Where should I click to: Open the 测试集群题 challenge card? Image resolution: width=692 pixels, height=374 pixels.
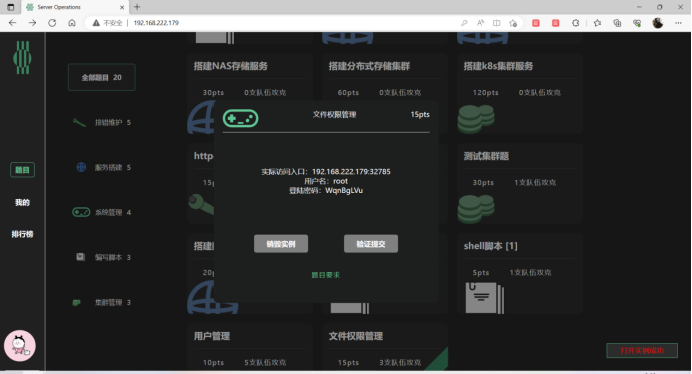(x=520, y=184)
